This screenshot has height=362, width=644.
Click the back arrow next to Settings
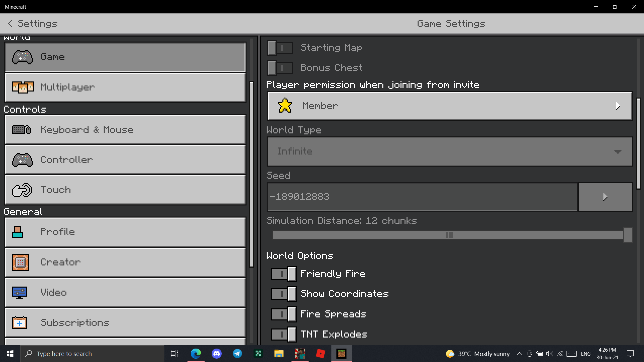(x=10, y=23)
